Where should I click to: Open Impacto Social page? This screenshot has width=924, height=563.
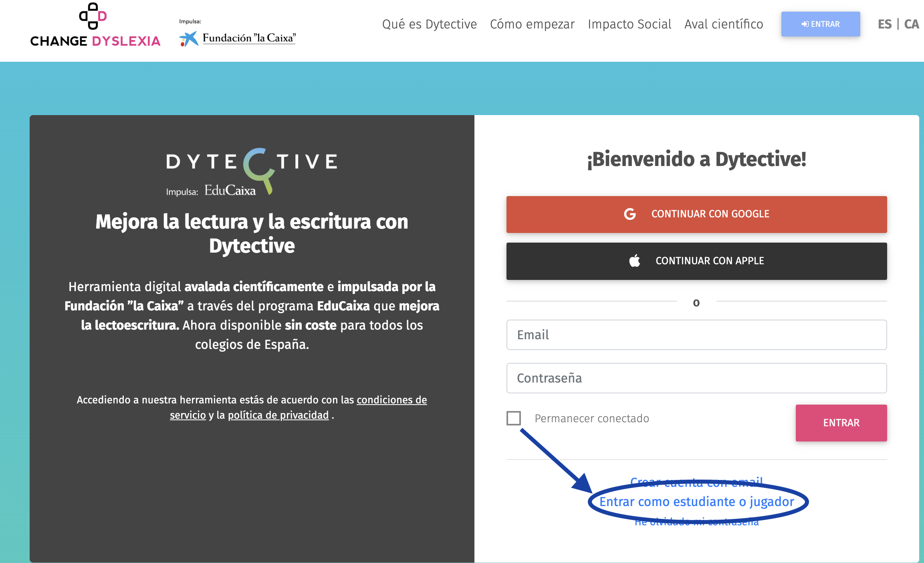(x=629, y=24)
